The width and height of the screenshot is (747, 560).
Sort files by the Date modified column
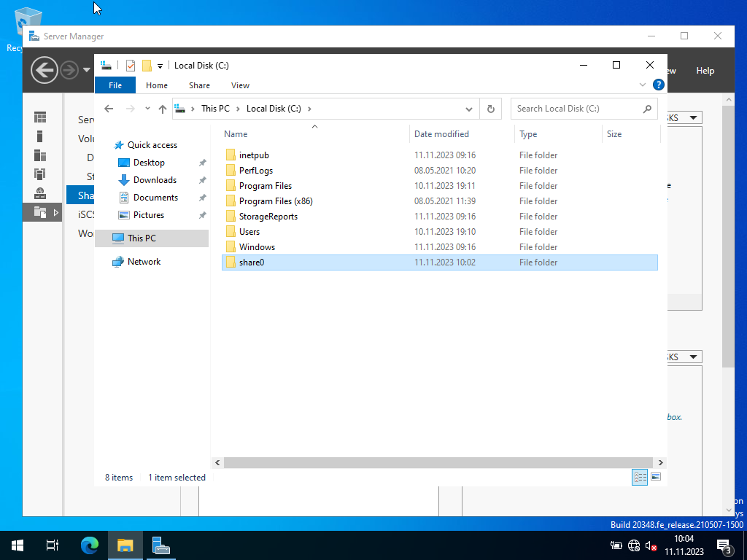(x=441, y=134)
